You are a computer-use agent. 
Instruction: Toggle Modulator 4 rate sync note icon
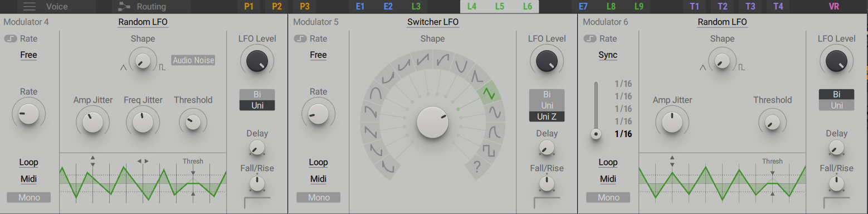coord(11,39)
